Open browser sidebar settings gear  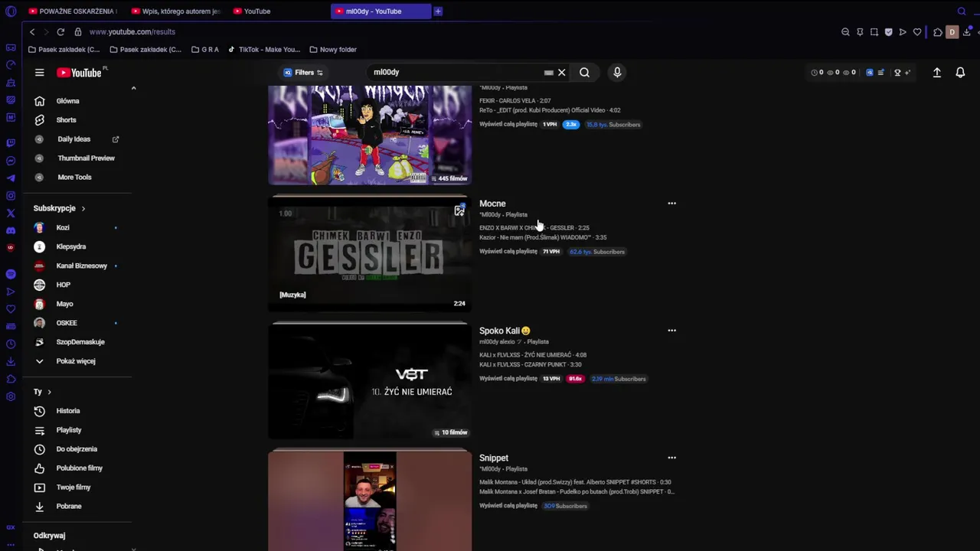(x=11, y=396)
